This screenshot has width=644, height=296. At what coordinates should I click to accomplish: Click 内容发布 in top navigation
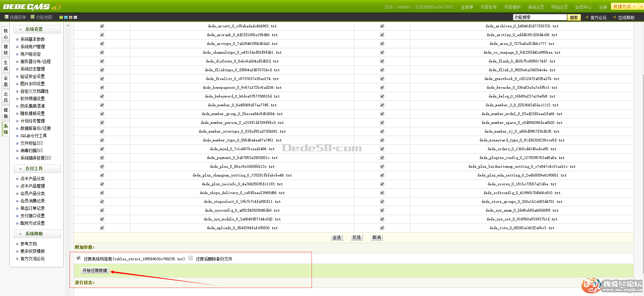489,7
